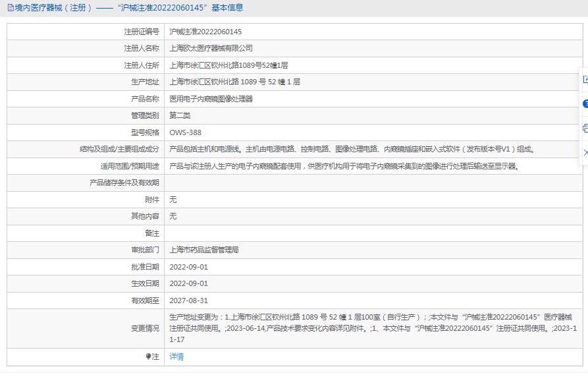Screen dimensions: 588x373
Task: Click the 适用范围/预期用途 description text
Action: tap(344, 166)
